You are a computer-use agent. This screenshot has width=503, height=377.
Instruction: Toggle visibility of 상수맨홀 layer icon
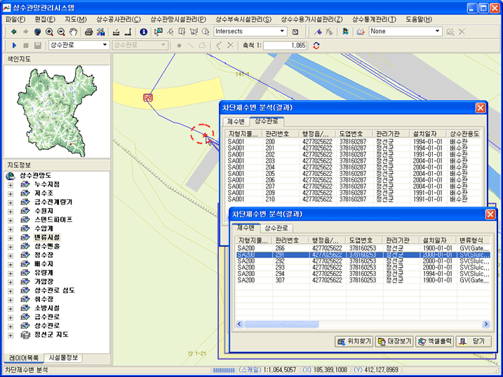25,246
